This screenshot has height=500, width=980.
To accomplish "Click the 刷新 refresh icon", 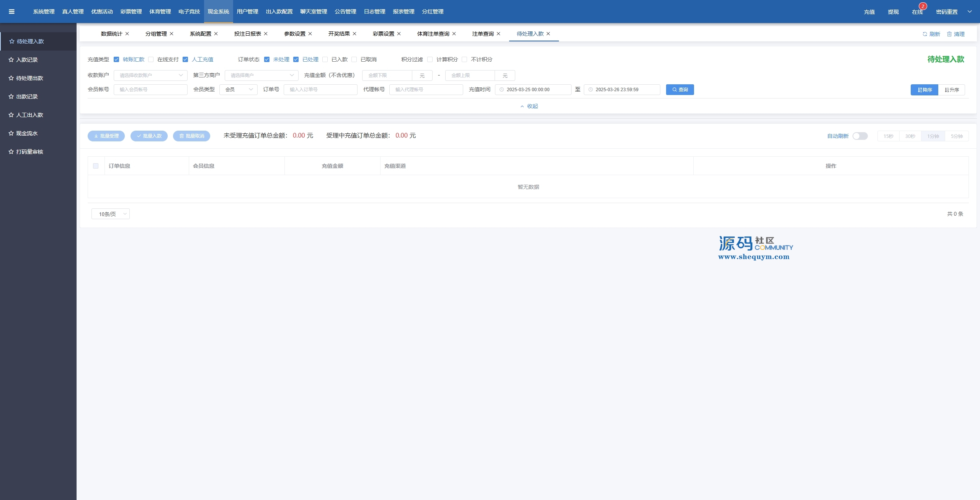I will [x=924, y=34].
